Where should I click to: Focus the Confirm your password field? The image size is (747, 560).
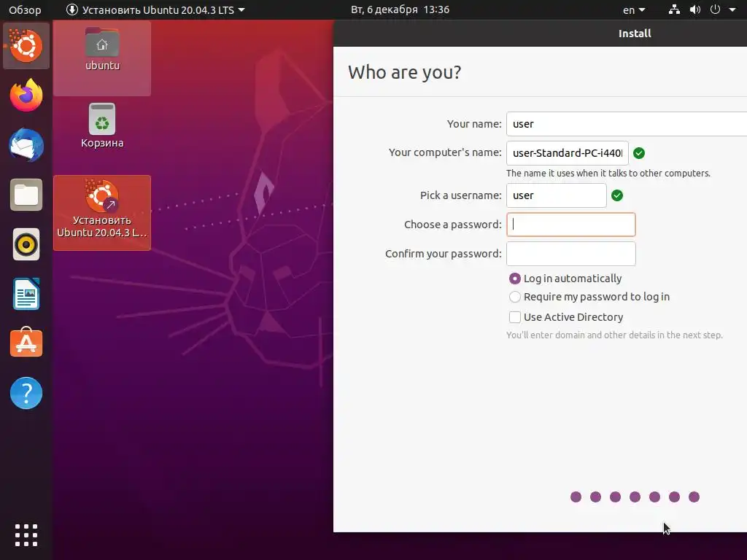pos(570,253)
